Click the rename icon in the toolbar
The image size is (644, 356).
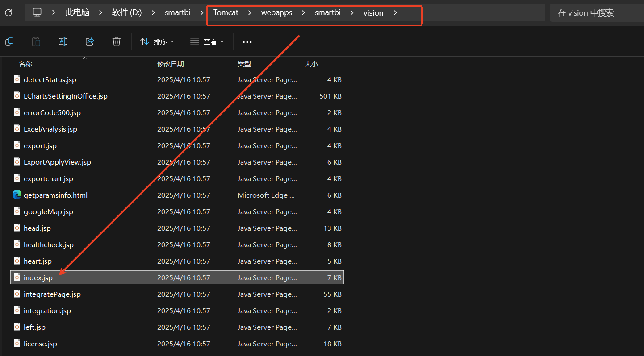63,41
